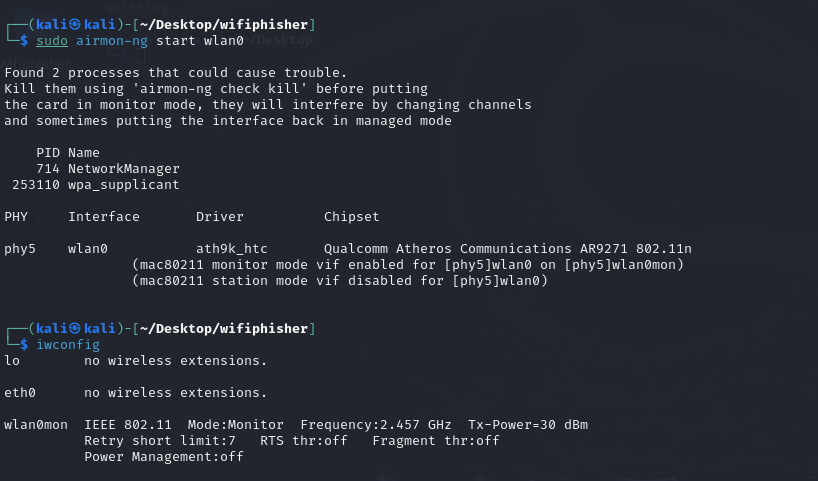Image resolution: width=818 pixels, height=481 pixels.
Task: Click the 'ath9k_htc' driver name
Action: (232, 249)
